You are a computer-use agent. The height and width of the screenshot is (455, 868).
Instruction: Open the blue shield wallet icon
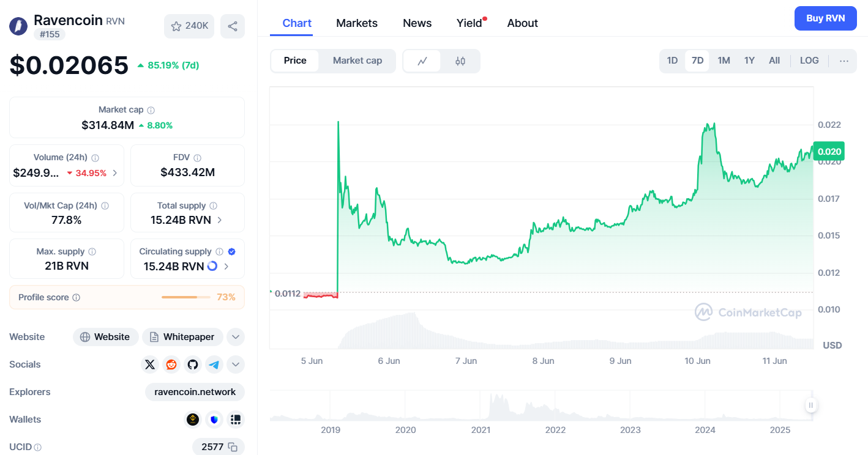(x=214, y=420)
